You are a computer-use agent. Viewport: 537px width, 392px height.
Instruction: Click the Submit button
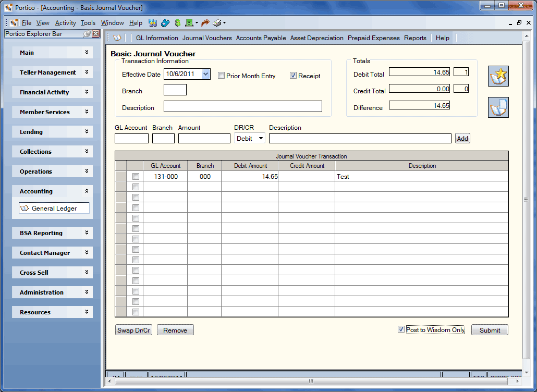point(490,330)
